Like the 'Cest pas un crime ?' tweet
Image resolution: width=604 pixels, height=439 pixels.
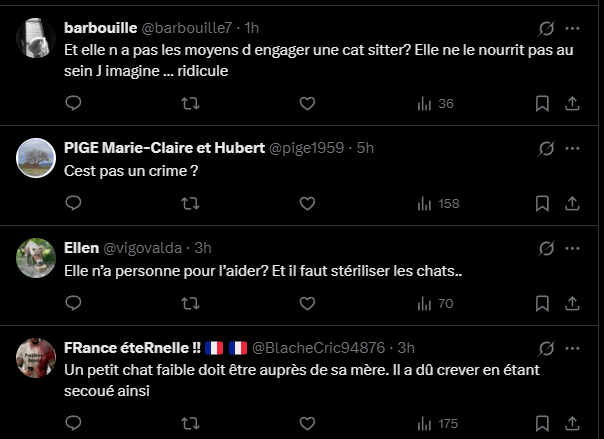(x=307, y=203)
